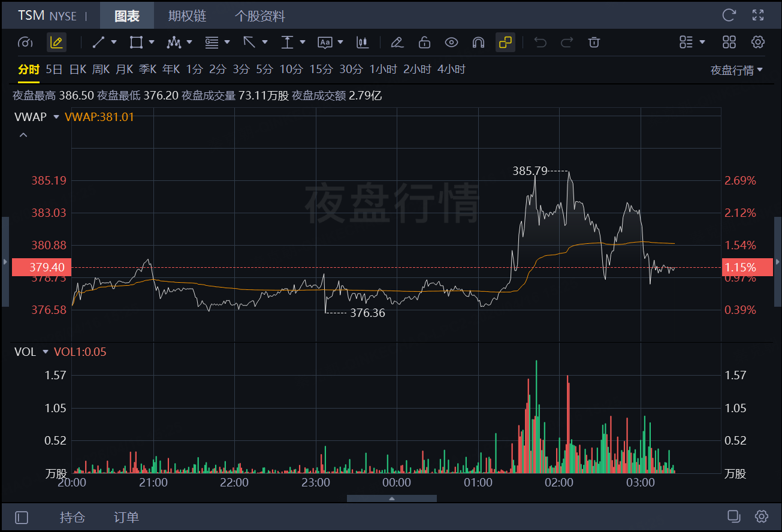Select the 日K timeframe
Viewport: 782px width, 532px height.
tap(77, 69)
